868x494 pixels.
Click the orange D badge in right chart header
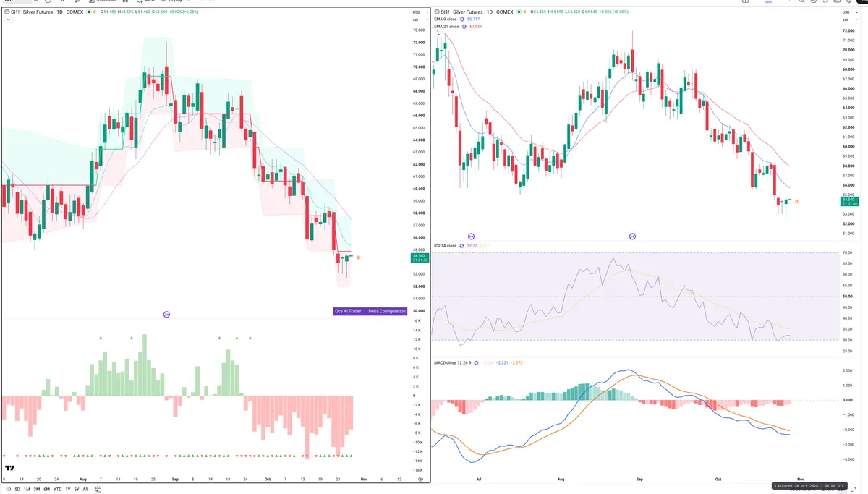coord(524,12)
